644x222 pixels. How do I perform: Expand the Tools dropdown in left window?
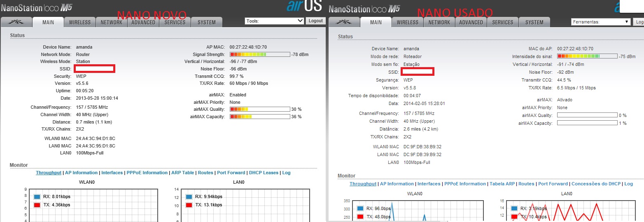click(274, 21)
